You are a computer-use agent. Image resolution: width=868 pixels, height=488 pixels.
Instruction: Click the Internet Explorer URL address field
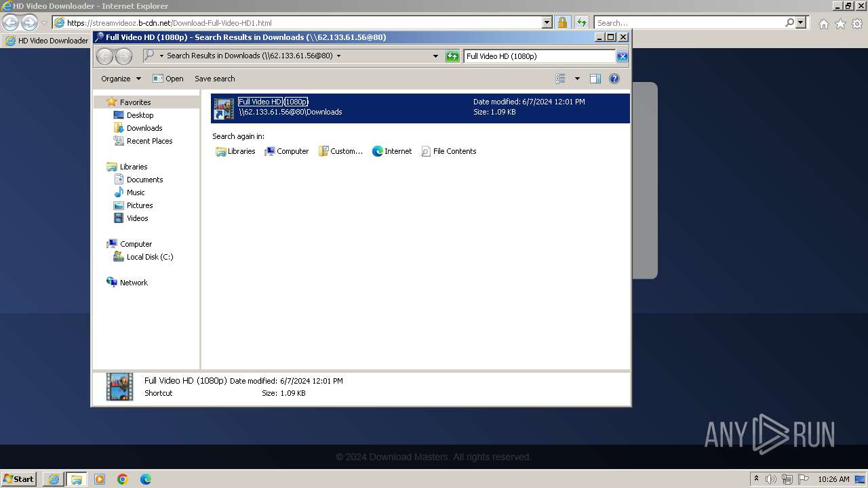tap(298, 22)
